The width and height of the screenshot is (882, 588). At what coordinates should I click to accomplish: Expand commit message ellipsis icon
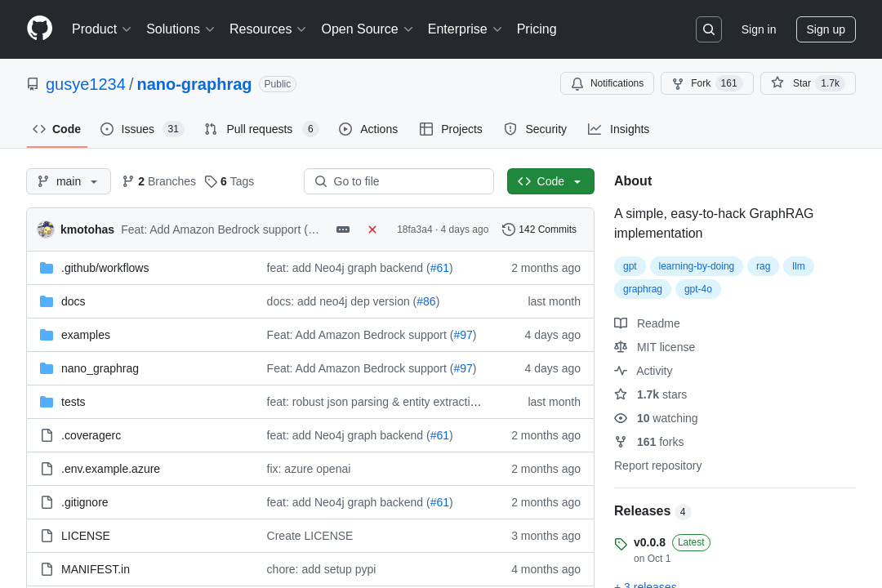(342, 229)
